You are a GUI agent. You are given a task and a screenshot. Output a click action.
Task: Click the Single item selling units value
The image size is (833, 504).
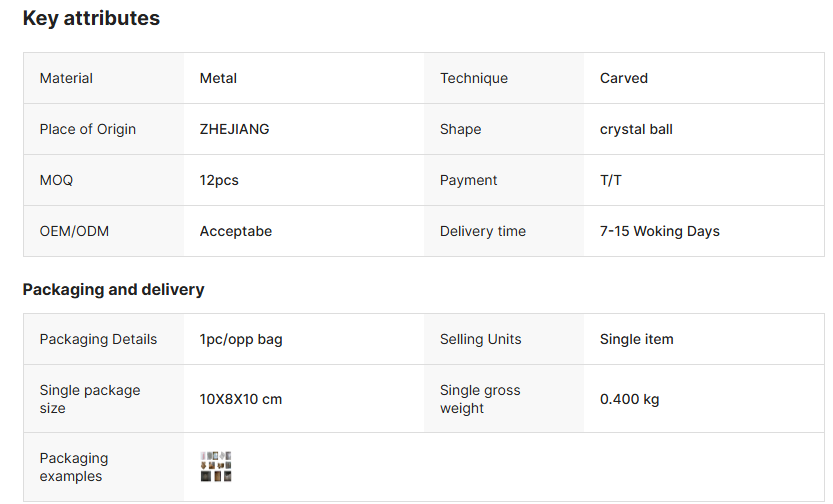(x=636, y=339)
